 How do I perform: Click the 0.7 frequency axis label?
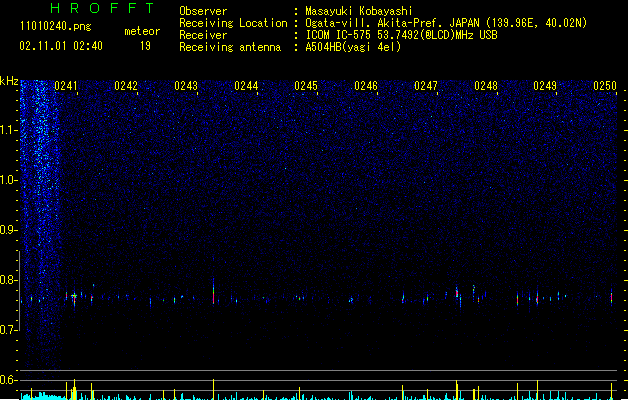pyautogui.click(x=9, y=330)
